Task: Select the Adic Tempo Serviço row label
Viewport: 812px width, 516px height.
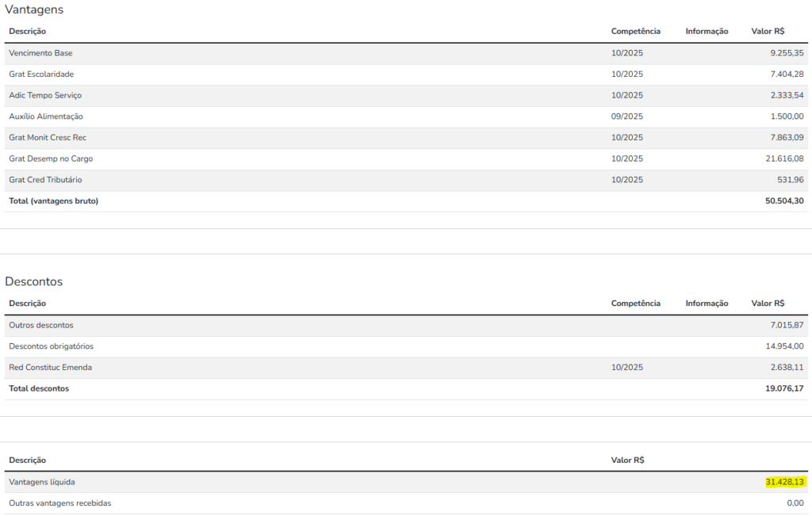Action: (45, 95)
